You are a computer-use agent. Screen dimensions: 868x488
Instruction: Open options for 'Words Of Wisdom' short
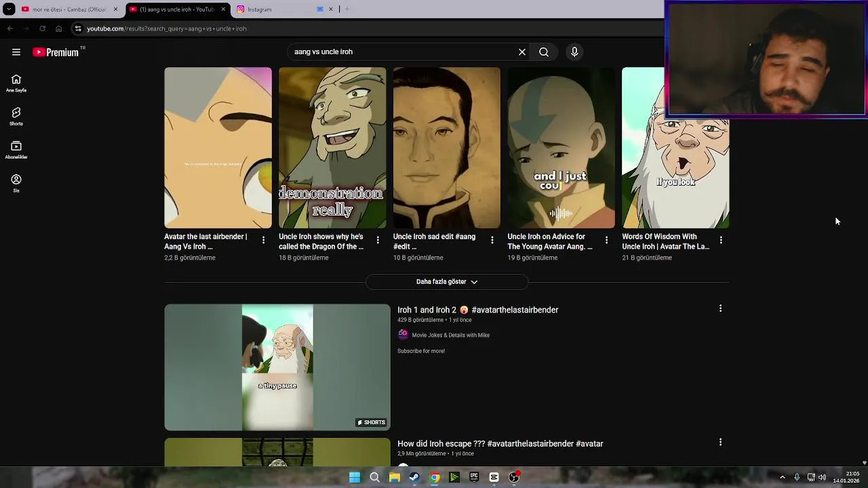tap(721, 240)
